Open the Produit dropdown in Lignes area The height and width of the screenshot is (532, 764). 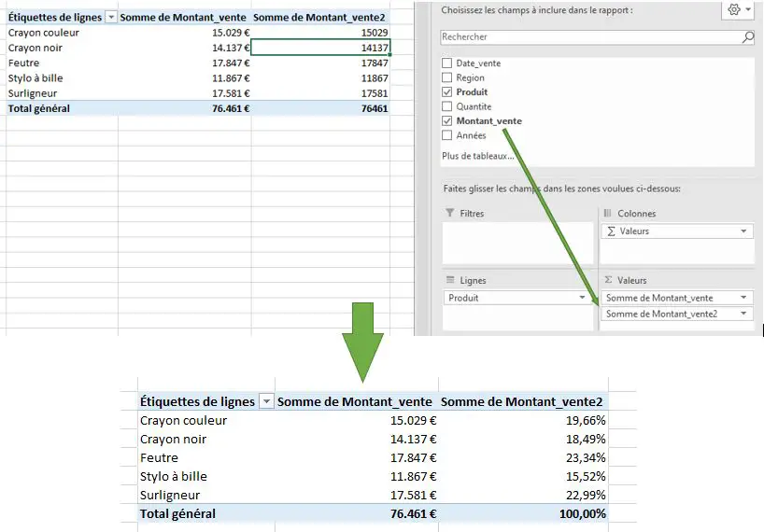click(582, 298)
